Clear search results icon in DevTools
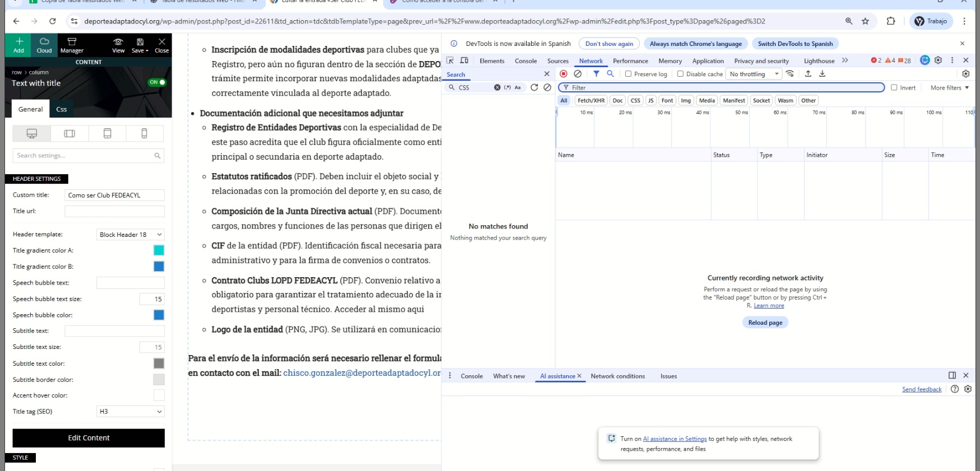This screenshot has height=471, width=980. [547, 87]
